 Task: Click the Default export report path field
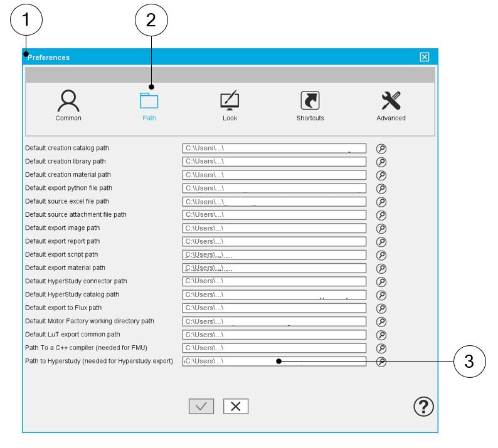[x=274, y=242]
